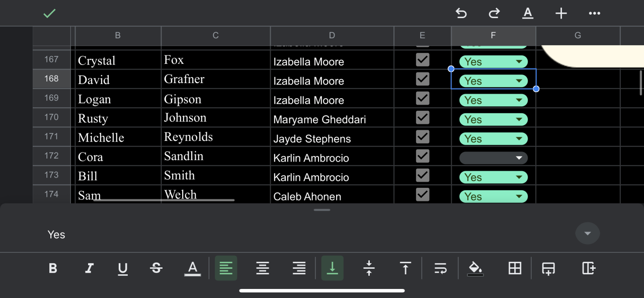Expand the formula bar dropdown arrow

[x=587, y=234]
